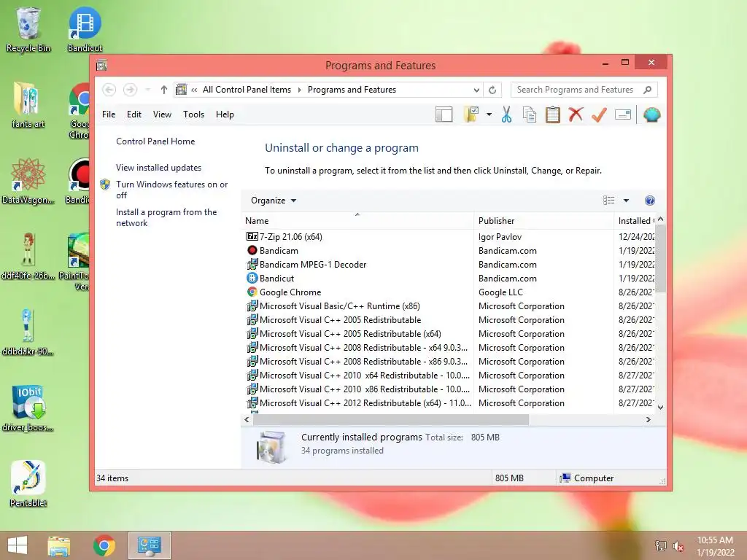Open the Edit menu
This screenshot has width=747, height=560.
tap(134, 114)
